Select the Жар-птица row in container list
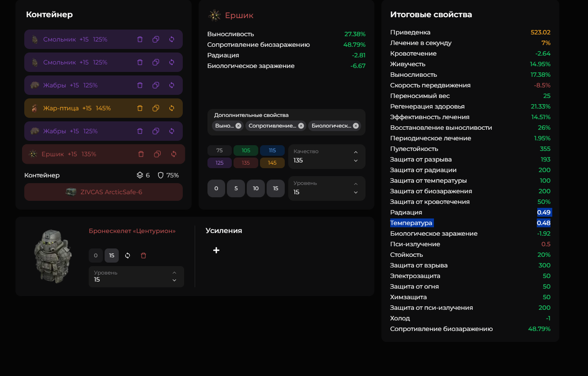This screenshot has height=376, width=588. 103,108
